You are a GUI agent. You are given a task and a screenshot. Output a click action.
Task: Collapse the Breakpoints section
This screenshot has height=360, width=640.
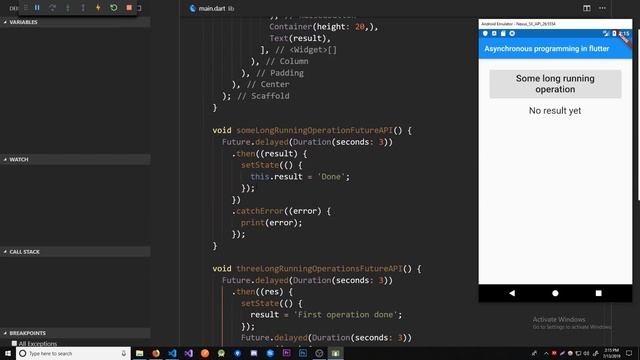(75, 333)
